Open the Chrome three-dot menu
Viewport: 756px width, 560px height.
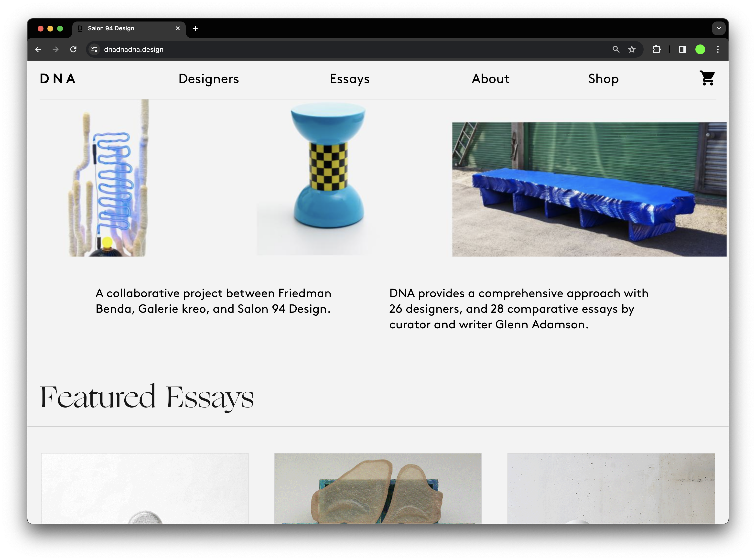[x=718, y=50]
